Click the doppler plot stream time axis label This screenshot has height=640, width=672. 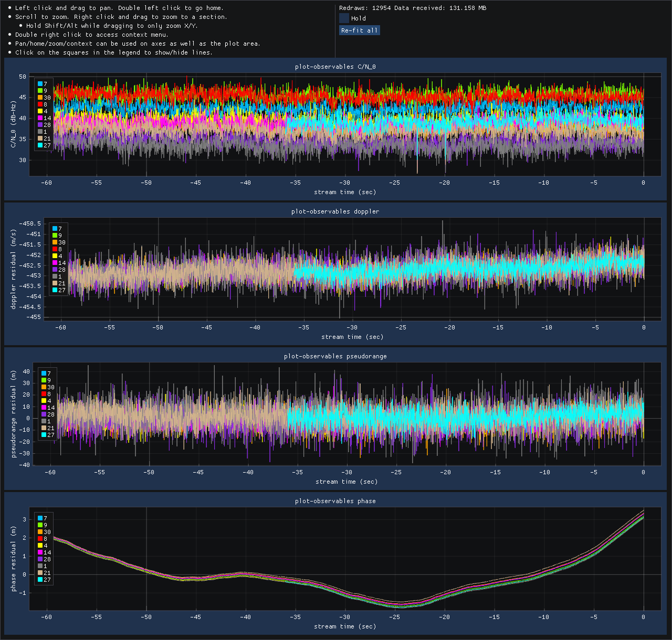352,337
